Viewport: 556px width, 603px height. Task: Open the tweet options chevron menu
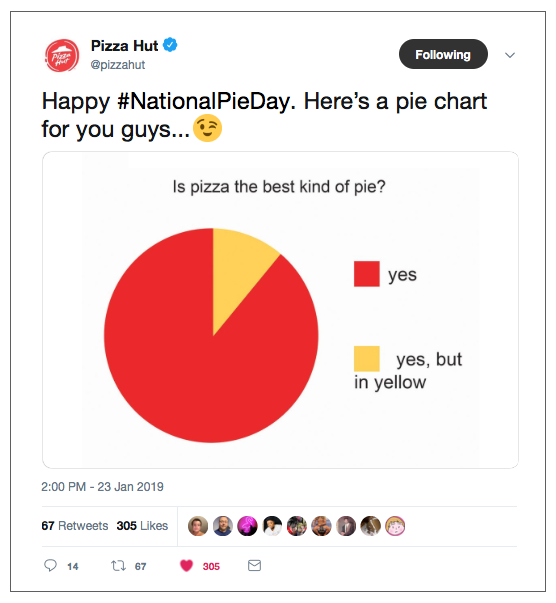tap(510, 55)
